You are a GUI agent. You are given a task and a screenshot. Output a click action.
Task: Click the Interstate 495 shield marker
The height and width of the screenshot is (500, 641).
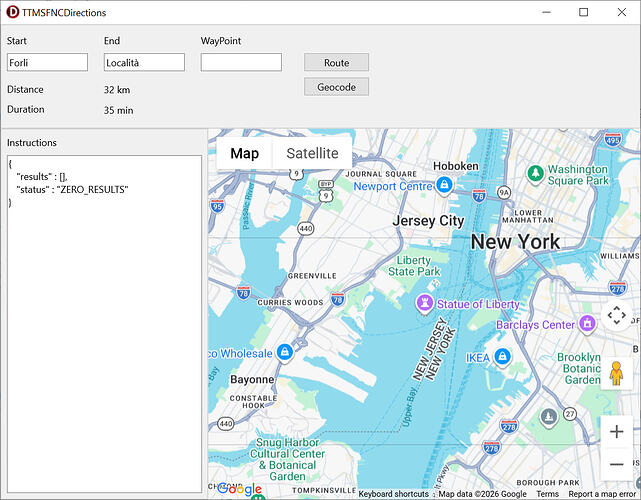pos(613,140)
